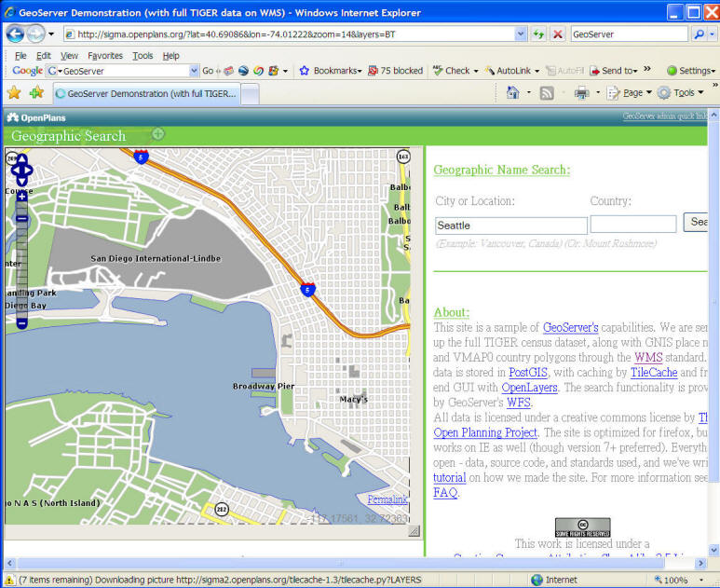720x588 pixels.
Task: Pan the map north with the up arrow
Action: click(x=21, y=158)
